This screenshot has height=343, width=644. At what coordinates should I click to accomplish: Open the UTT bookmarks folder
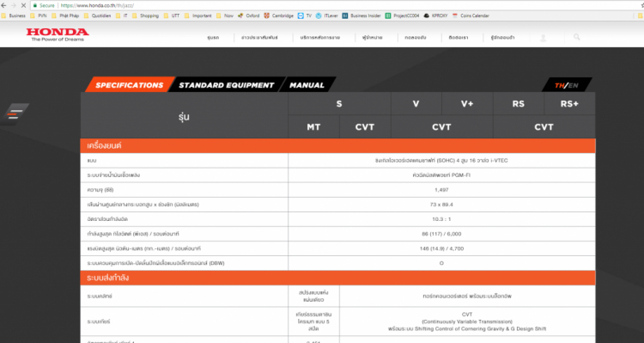[172, 15]
